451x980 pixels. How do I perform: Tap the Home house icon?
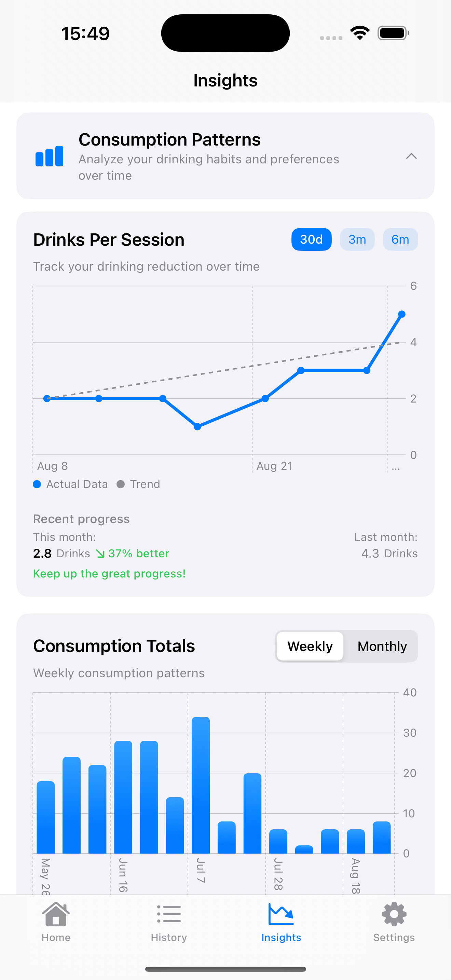[56, 915]
